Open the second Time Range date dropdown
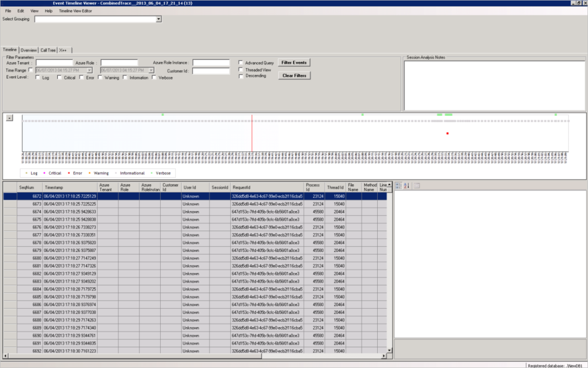588x368 pixels. point(153,70)
